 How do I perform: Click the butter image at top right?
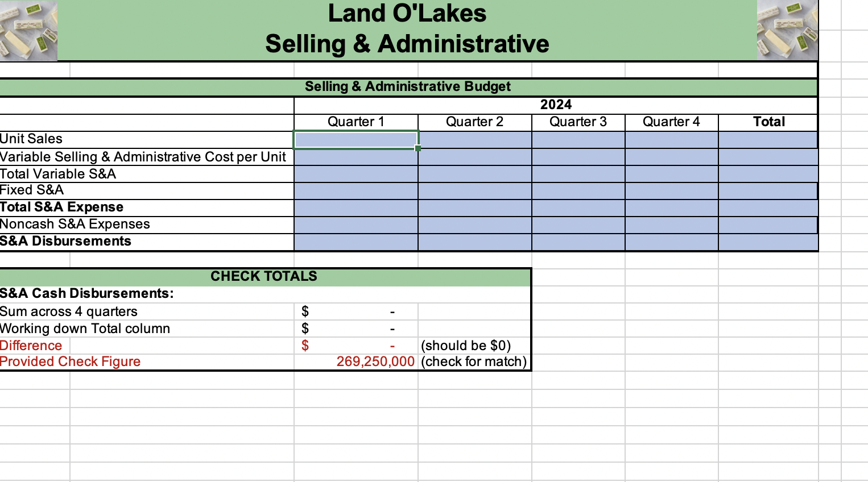[787, 31]
